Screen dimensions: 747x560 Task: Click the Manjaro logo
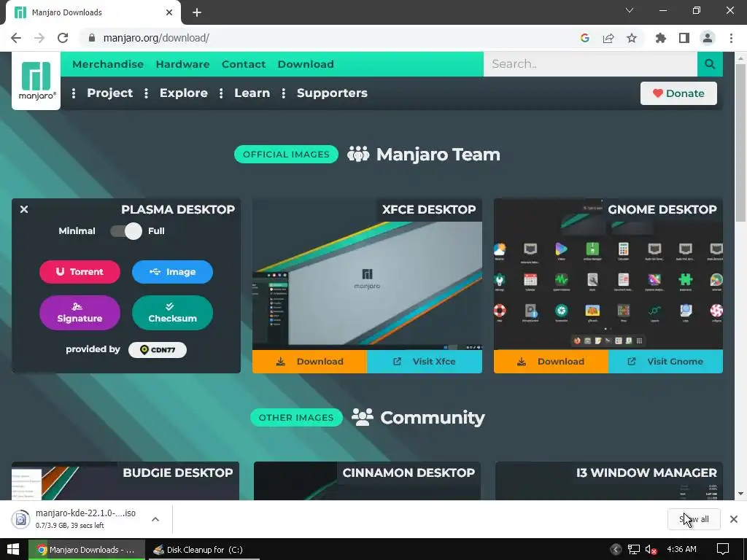coord(36,81)
